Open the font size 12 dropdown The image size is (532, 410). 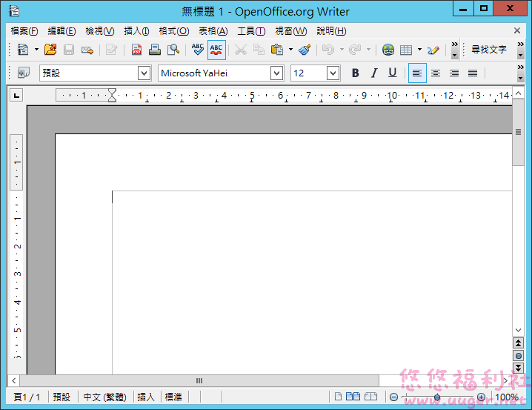(333, 73)
